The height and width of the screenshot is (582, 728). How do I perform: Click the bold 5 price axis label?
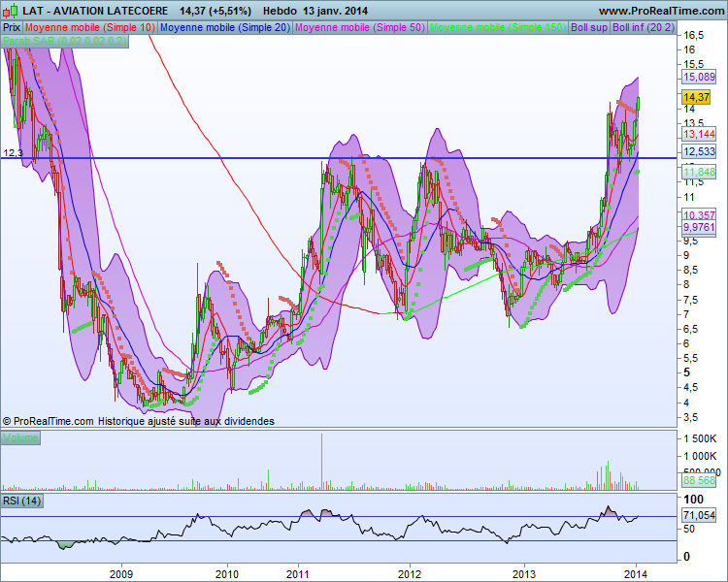[x=686, y=372]
